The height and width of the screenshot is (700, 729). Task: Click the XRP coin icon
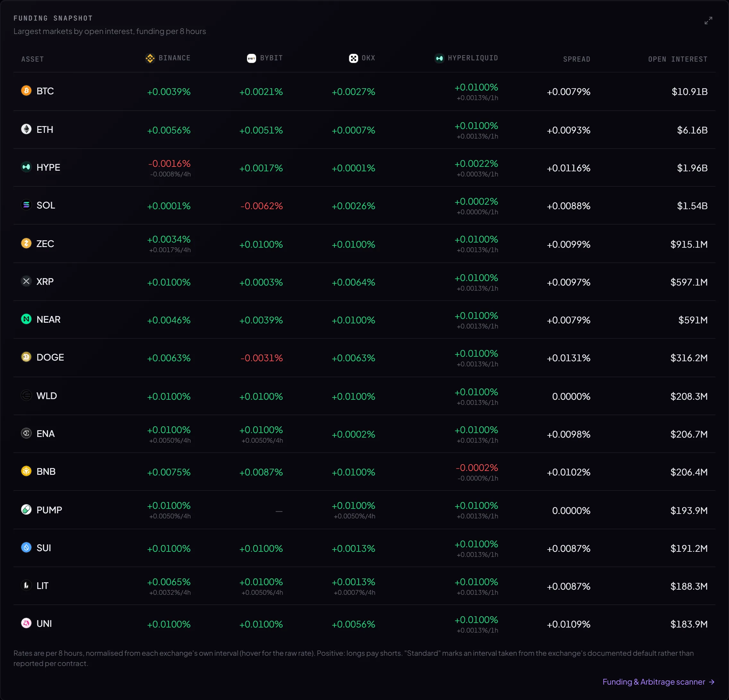coord(26,281)
